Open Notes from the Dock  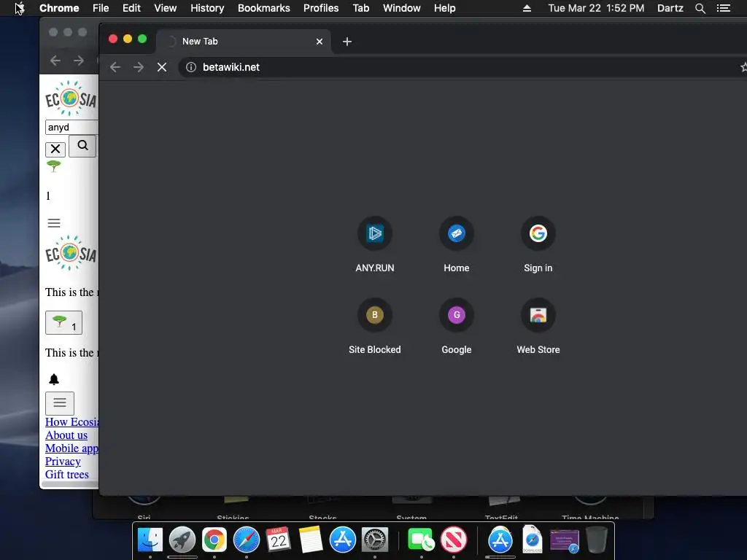[311, 540]
